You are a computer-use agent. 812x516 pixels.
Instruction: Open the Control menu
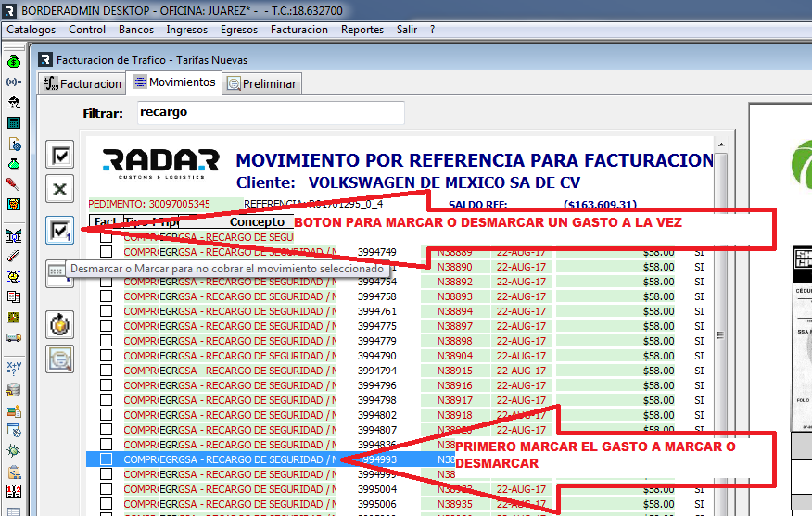87,30
